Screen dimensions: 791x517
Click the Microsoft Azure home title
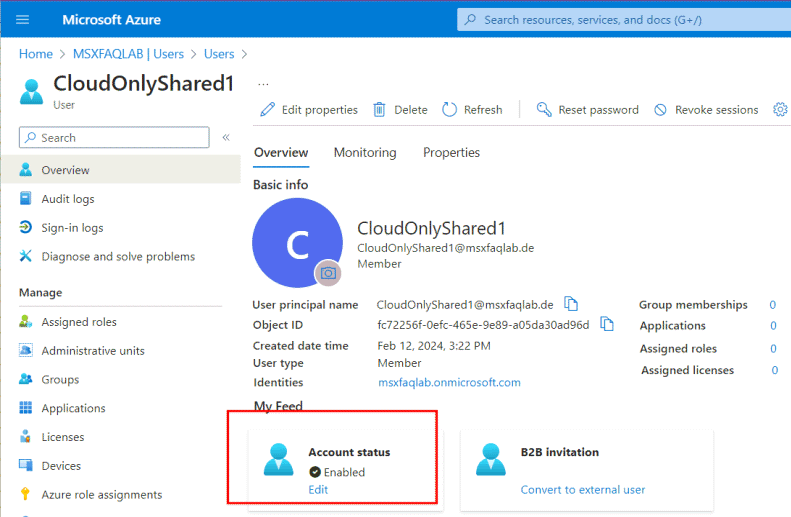pyautogui.click(x=111, y=20)
